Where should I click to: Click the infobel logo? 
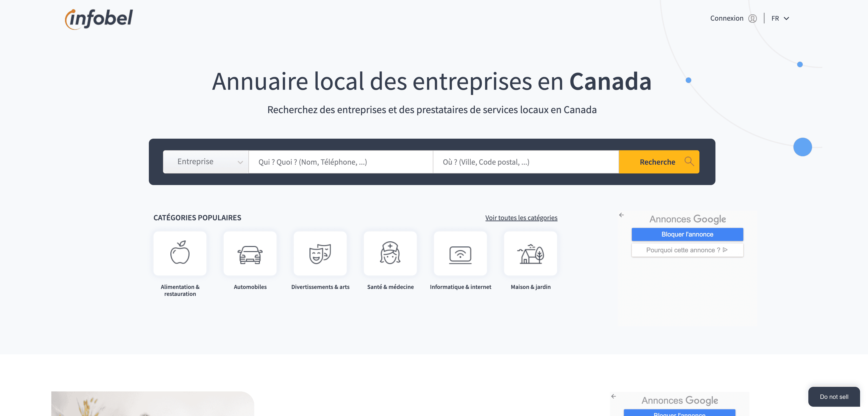click(x=99, y=19)
